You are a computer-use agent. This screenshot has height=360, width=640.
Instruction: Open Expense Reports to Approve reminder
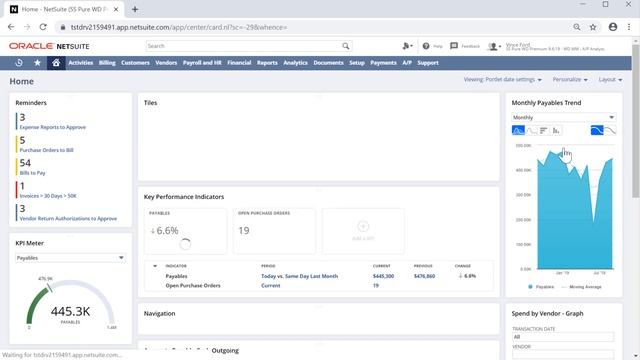pyautogui.click(x=53, y=127)
